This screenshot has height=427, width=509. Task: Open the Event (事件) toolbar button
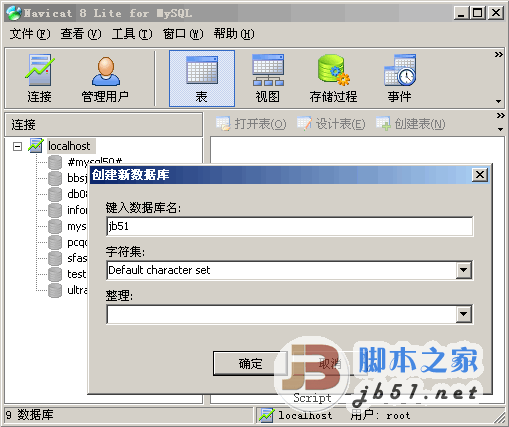pos(399,78)
